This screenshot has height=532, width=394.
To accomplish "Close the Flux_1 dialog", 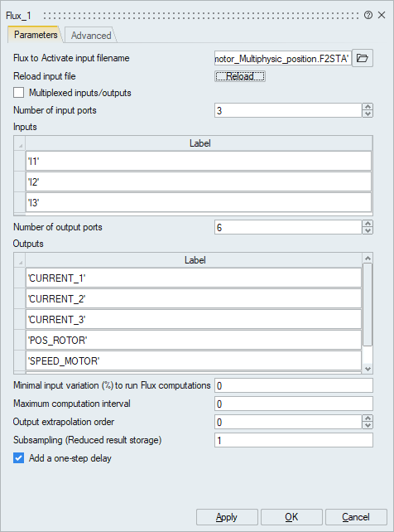I will (x=382, y=15).
